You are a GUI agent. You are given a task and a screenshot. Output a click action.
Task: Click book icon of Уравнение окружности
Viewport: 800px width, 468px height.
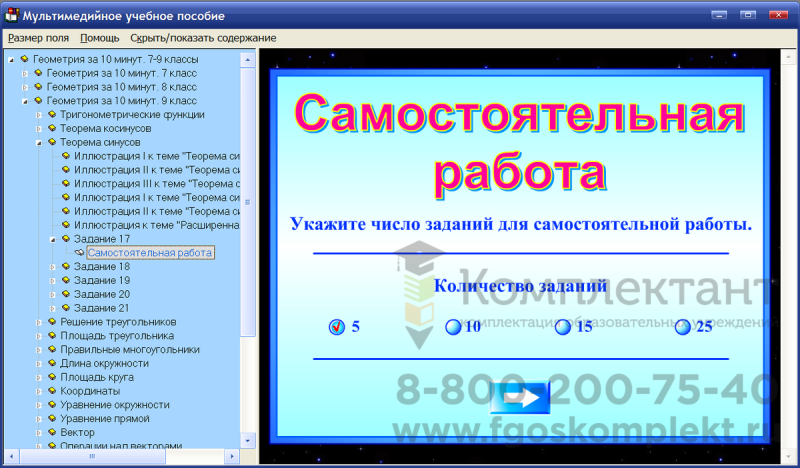pyautogui.click(x=52, y=403)
